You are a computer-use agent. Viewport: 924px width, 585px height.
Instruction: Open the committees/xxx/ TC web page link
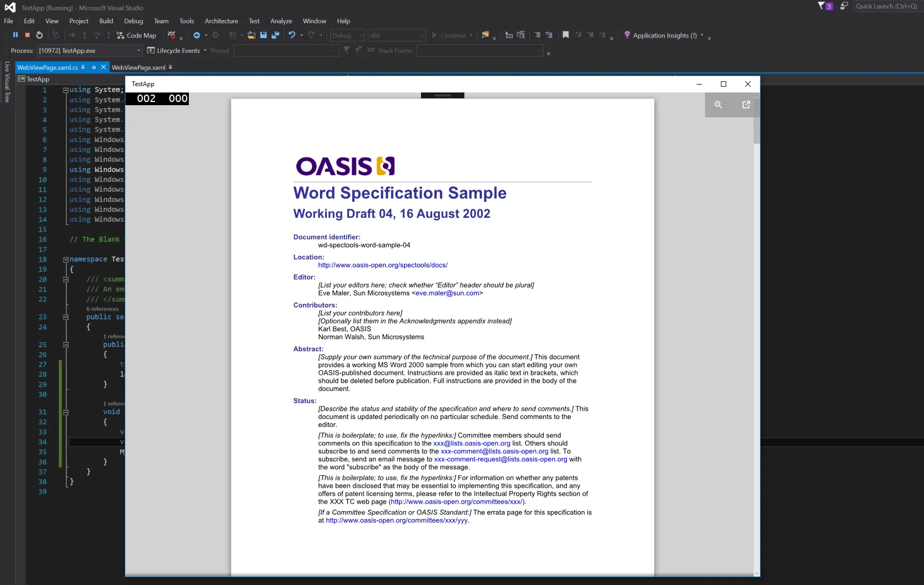click(456, 502)
